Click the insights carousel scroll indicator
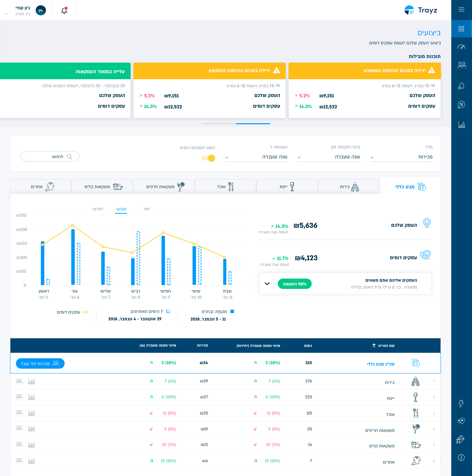This screenshot has height=476, width=472. [236, 124]
